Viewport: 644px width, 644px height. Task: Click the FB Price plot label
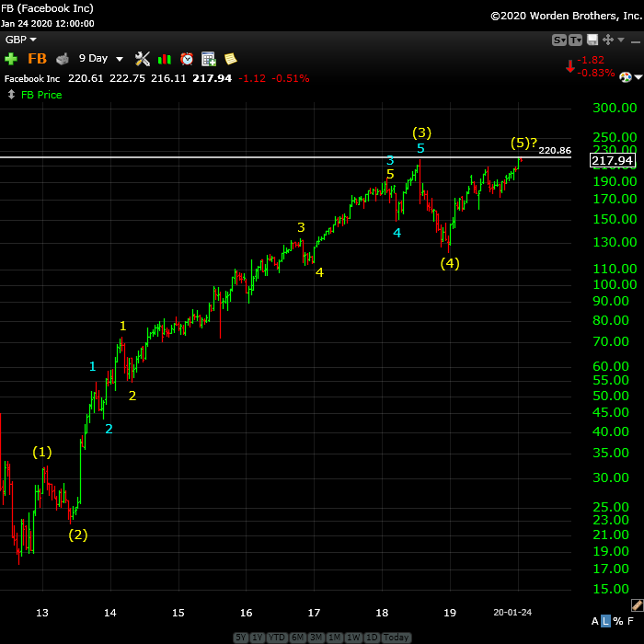tap(41, 95)
